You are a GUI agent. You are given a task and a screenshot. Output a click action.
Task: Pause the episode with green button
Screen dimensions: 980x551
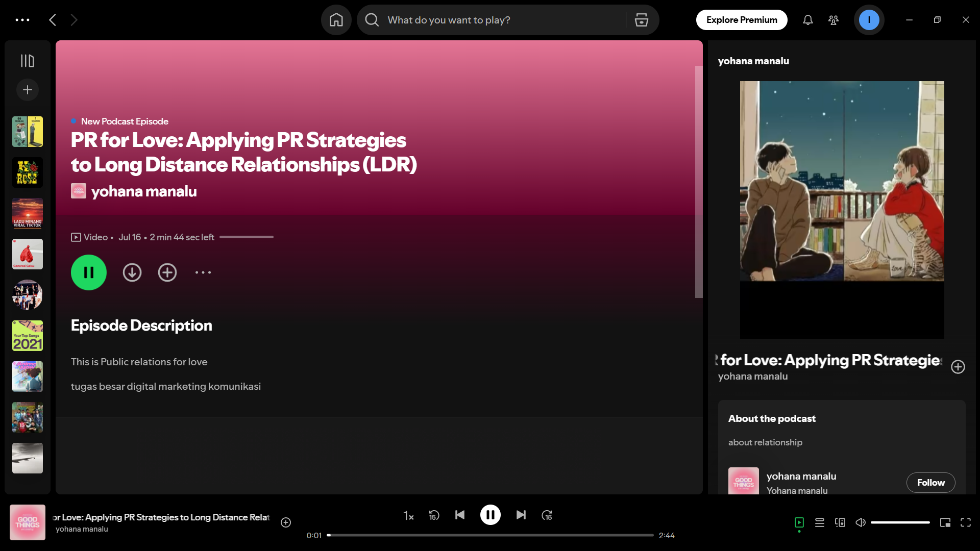coord(89,272)
